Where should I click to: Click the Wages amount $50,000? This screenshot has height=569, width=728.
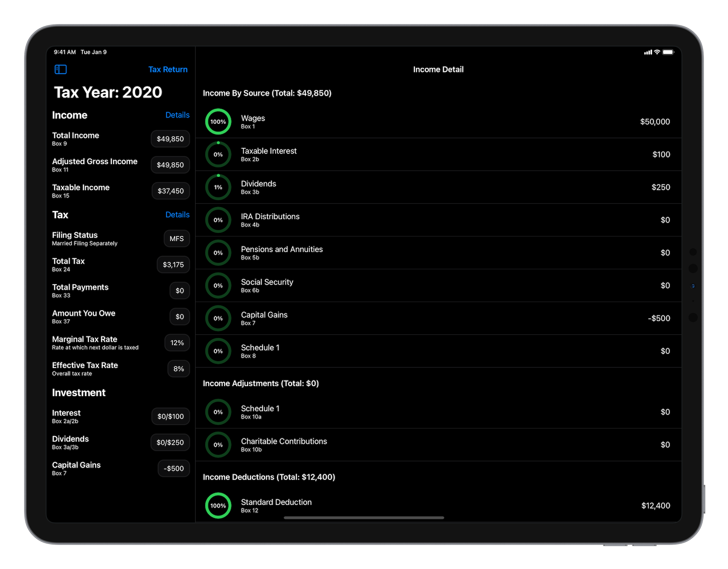pyautogui.click(x=655, y=121)
